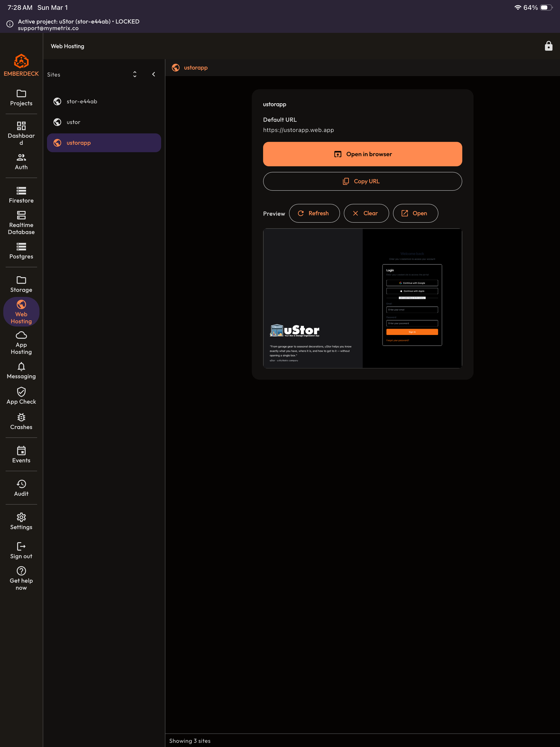Select the ustorapp tab
Viewport: 560px width, 747px height.
click(x=195, y=68)
